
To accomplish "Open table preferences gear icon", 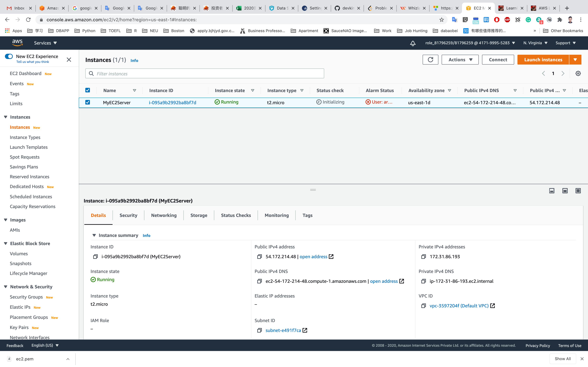I will (578, 74).
